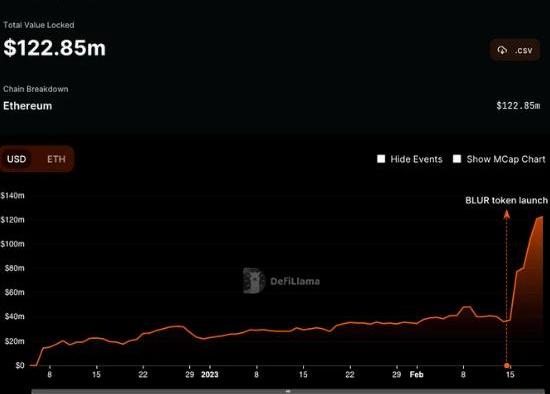Select the orange event dot on timeline
550x394 pixels.
[507, 366]
